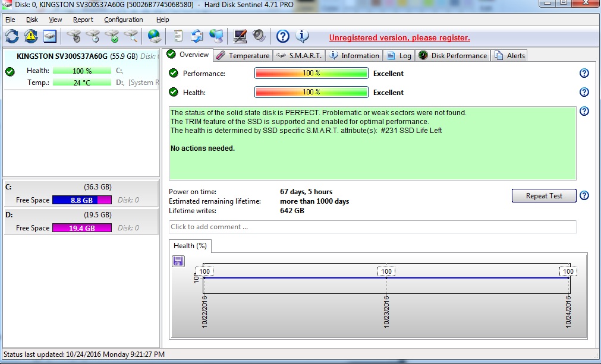This screenshot has height=364, width=601.
Task: Click the disk magnifier surface test icon
Action: pos(131,36)
